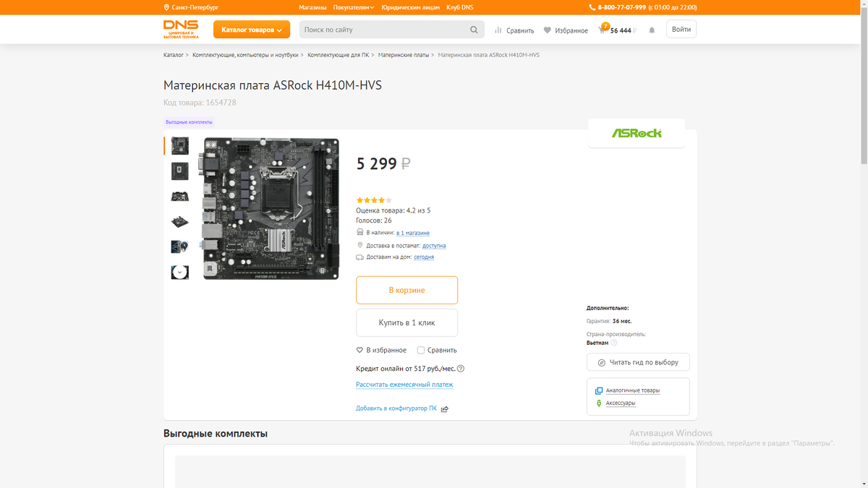Click share icon next to конфигуратор ПК
Screen dimensions: 868x488
(x=445, y=408)
